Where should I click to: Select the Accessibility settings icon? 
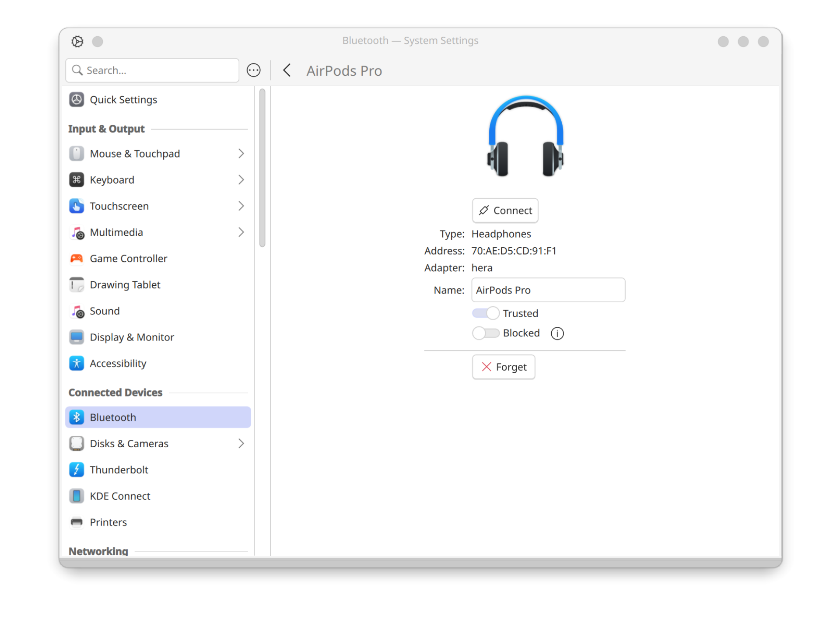click(77, 363)
